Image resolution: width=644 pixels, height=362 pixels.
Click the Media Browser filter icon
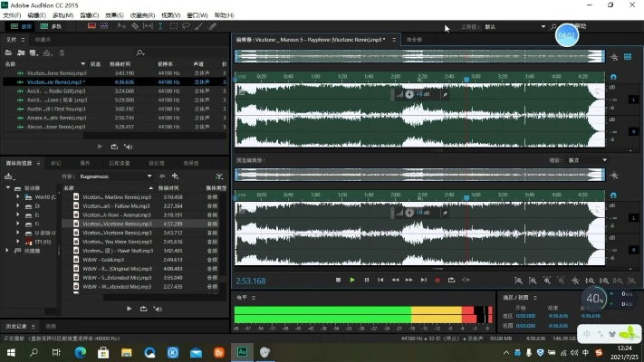tap(220, 176)
